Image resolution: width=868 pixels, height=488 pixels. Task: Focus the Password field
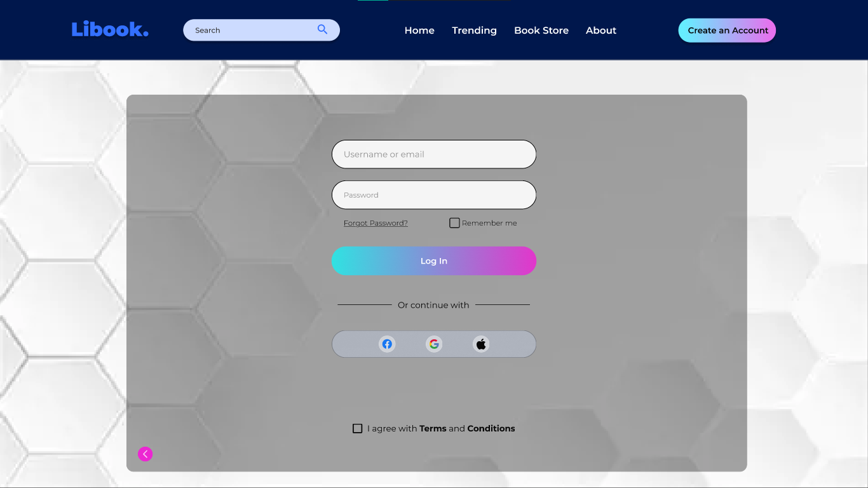click(x=434, y=195)
